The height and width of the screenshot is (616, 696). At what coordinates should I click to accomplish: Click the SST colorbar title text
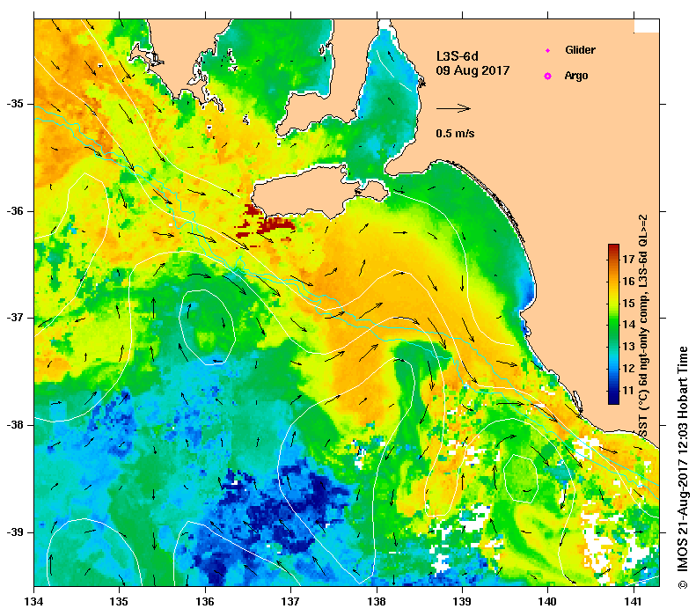(643, 326)
